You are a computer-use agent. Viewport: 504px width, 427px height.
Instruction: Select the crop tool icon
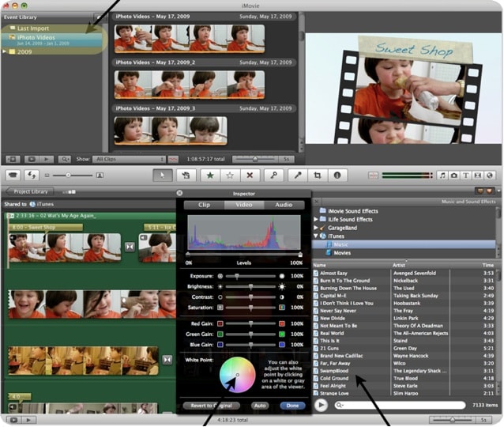pyautogui.click(x=318, y=176)
